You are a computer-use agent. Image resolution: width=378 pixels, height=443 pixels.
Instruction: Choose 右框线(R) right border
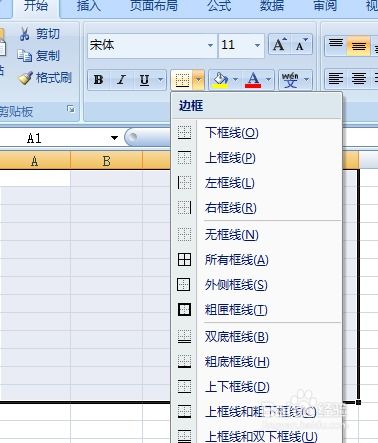click(257, 208)
